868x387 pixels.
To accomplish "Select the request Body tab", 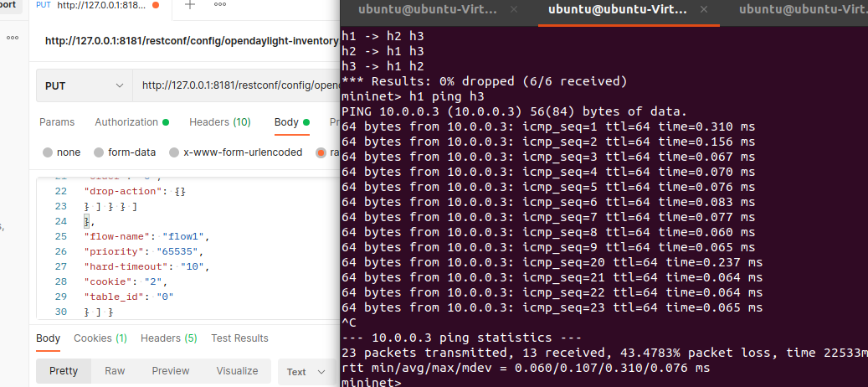I will (292, 121).
